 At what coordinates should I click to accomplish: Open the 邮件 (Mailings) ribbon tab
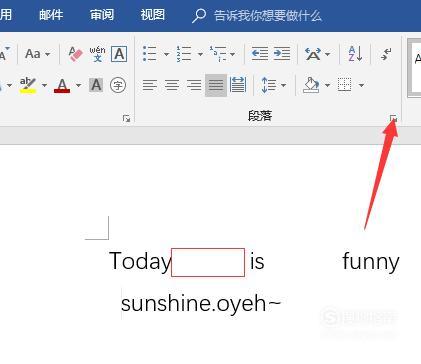[x=51, y=15]
